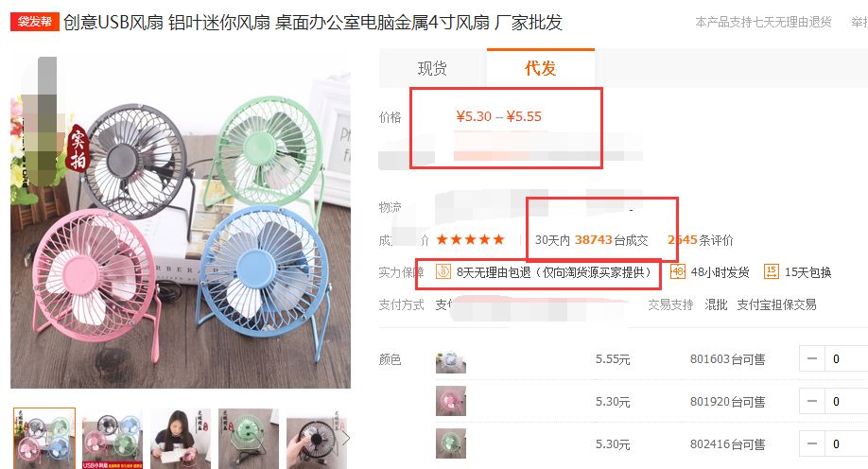Select the white fan color swatch at 5.55元
Viewport: 868px width, 469px height.
(x=451, y=358)
